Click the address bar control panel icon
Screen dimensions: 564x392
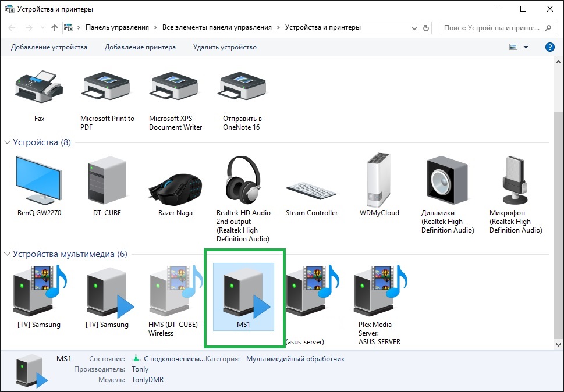coord(68,28)
